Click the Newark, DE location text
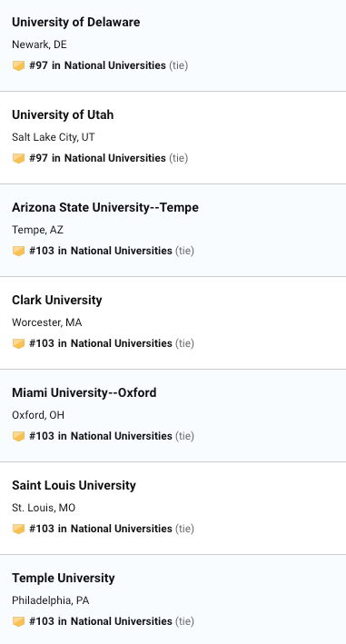 39,45
